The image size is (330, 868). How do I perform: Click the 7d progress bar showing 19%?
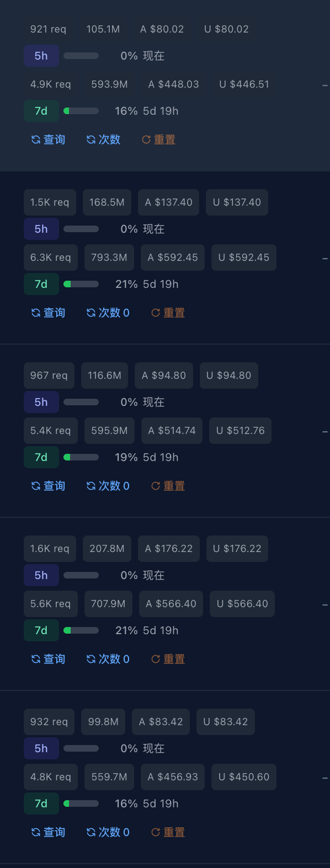pyautogui.click(x=81, y=457)
